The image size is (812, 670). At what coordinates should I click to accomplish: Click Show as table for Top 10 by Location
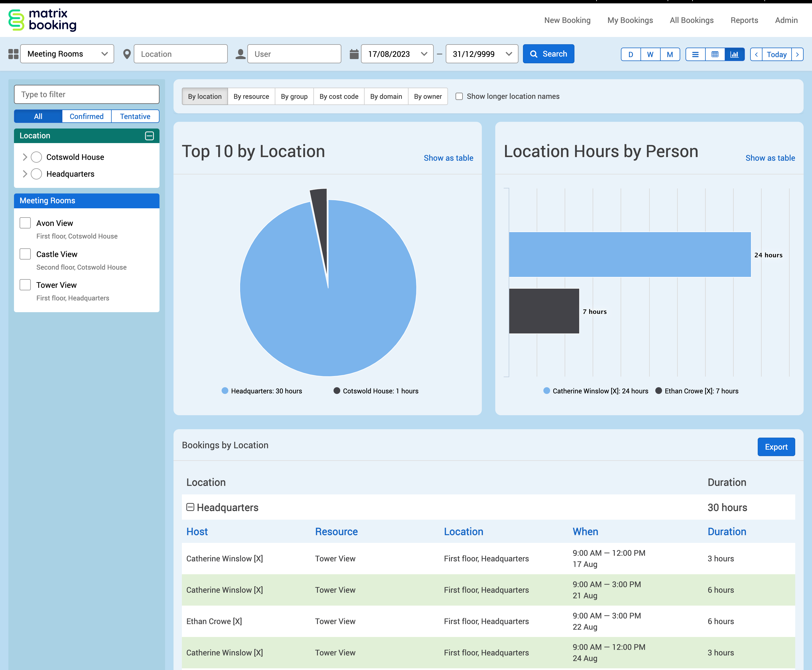tap(448, 158)
